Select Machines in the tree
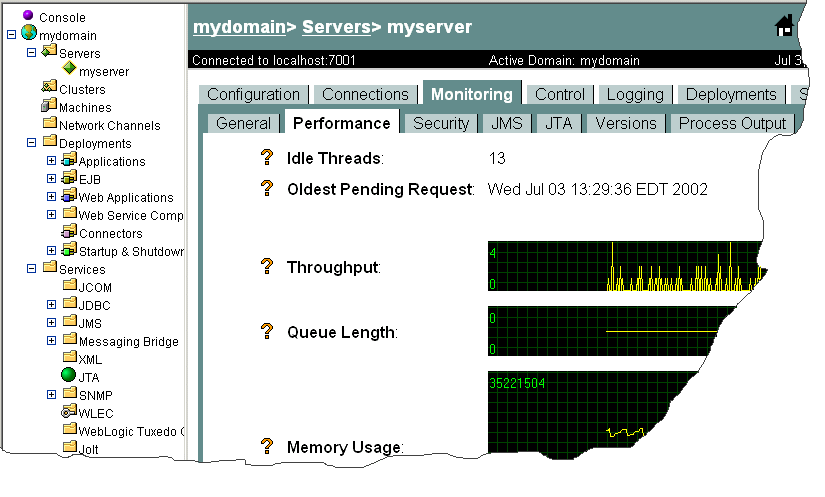 click(85, 107)
